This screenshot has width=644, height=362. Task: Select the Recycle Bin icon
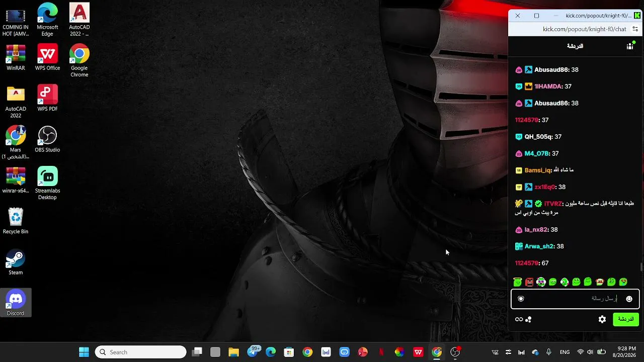[16, 222]
